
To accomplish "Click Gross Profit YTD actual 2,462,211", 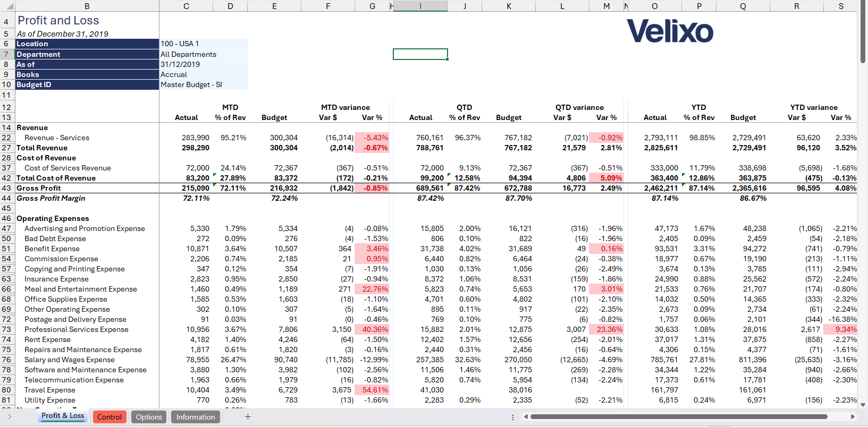I will coord(661,188).
